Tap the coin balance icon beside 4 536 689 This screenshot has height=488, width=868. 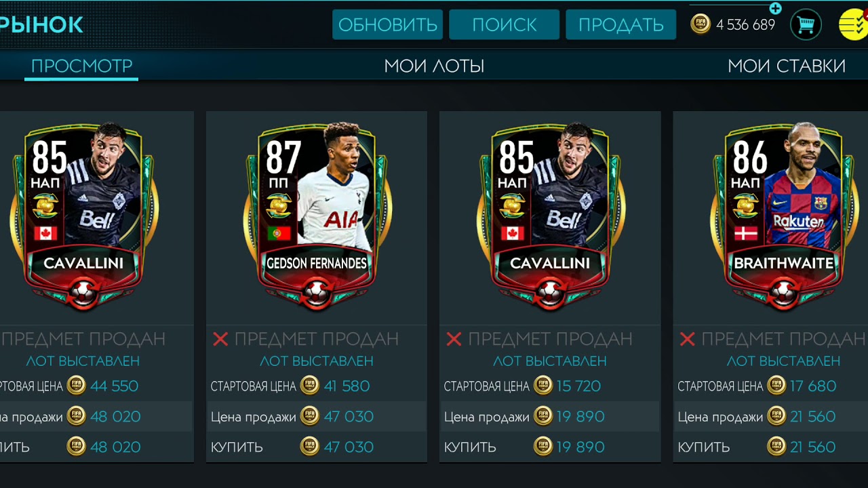(701, 24)
